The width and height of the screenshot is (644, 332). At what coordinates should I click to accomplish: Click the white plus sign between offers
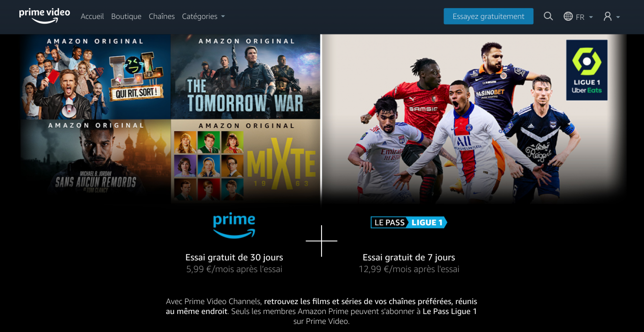[322, 241]
